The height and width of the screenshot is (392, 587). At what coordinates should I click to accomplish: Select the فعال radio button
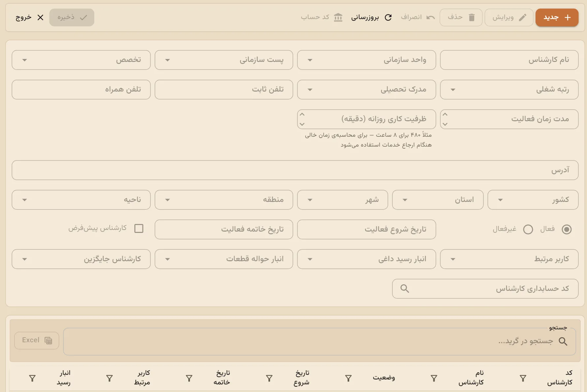(567, 229)
